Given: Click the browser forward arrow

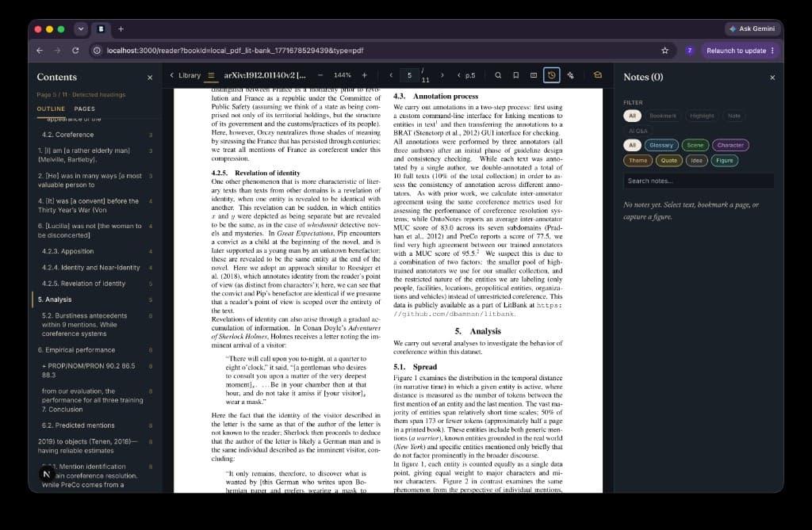Looking at the screenshot, I should click(x=57, y=50).
